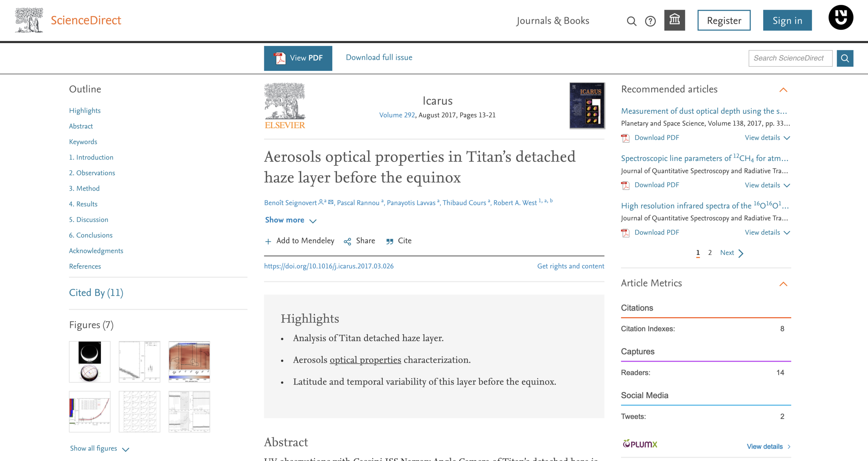The width and height of the screenshot is (868, 461).
Task: Click the blue search submit button
Action: tap(845, 58)
